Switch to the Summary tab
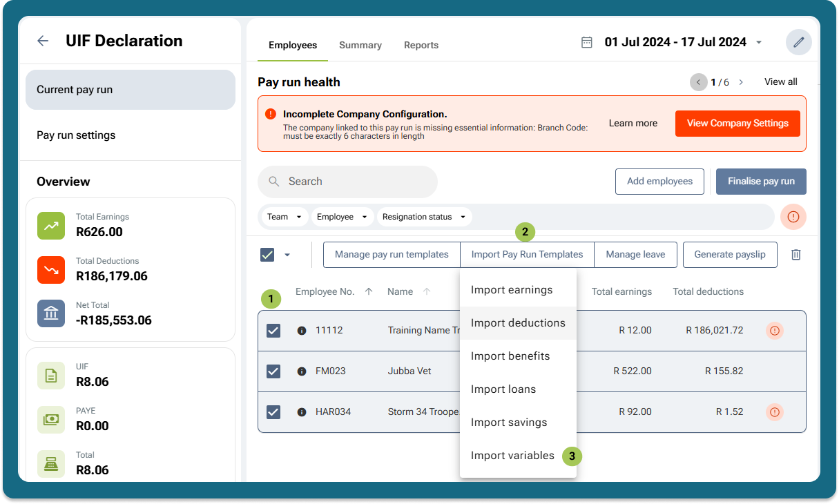 pyautogui.click(x=360, y=45)
